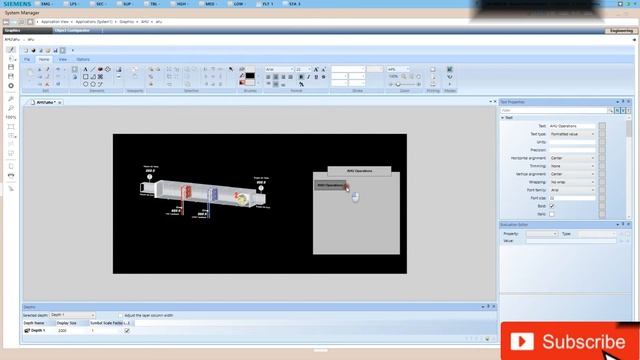Screen dimensions: 640x360
Task: Click the zoom slider handle
Action: tap(398, 84)
